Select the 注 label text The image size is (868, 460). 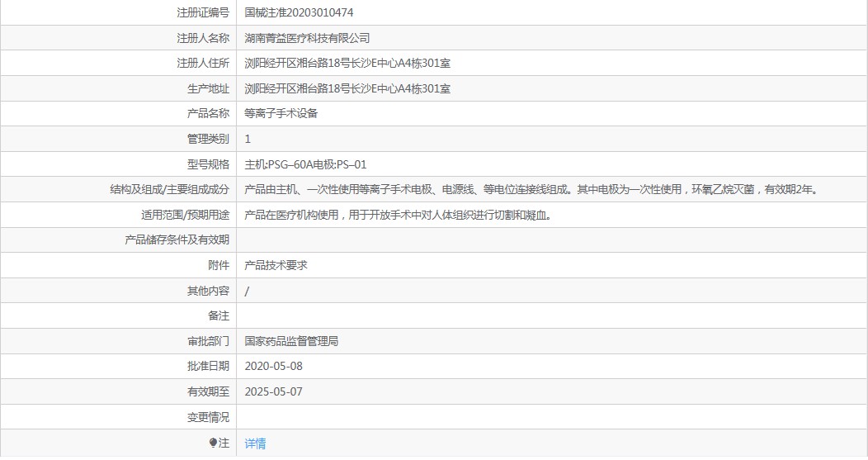(224, 443)
